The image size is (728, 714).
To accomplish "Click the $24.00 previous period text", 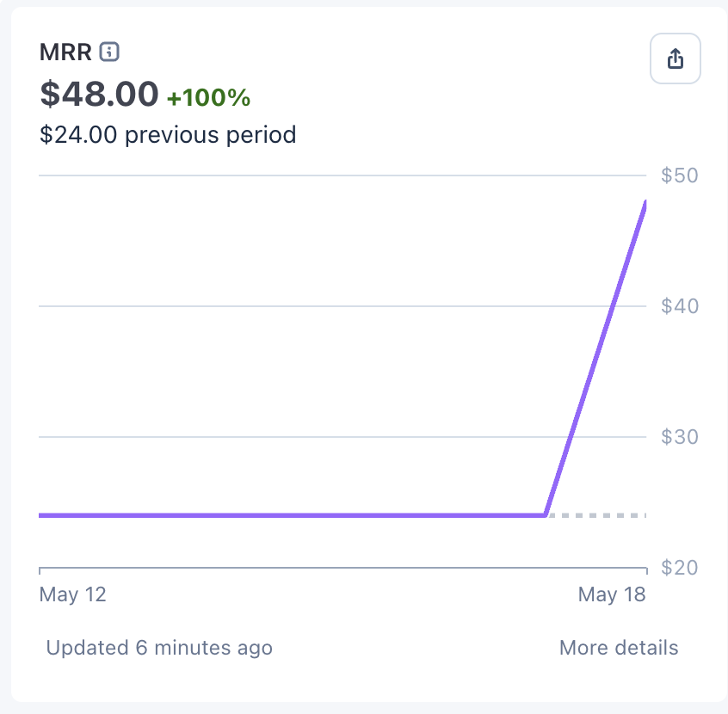I will 168,135.
